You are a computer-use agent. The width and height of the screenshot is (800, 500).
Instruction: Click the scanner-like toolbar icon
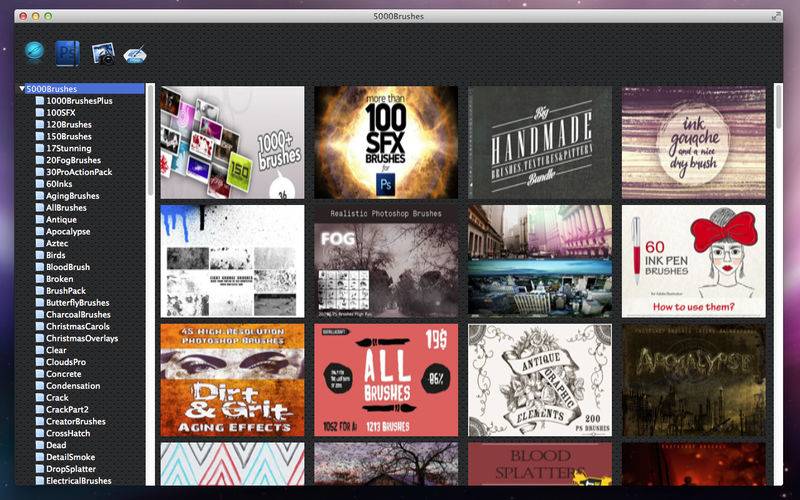(135, 55)
